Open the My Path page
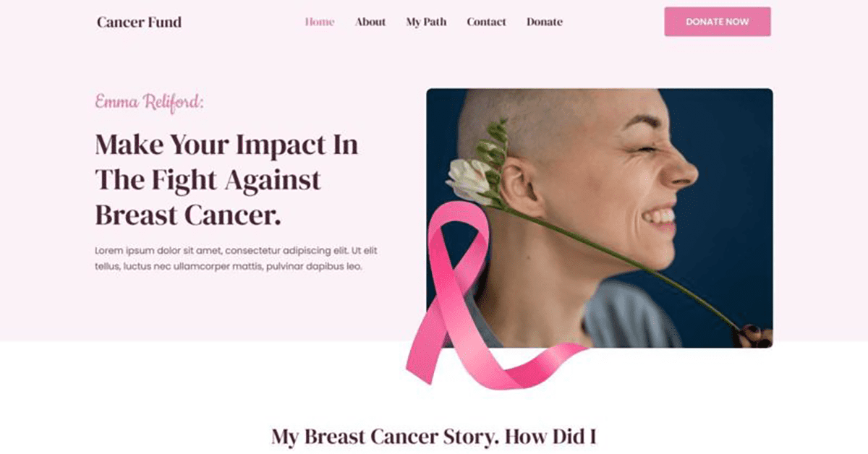The width and height of the screenshot is (868, 454). [x=426, y=22]
